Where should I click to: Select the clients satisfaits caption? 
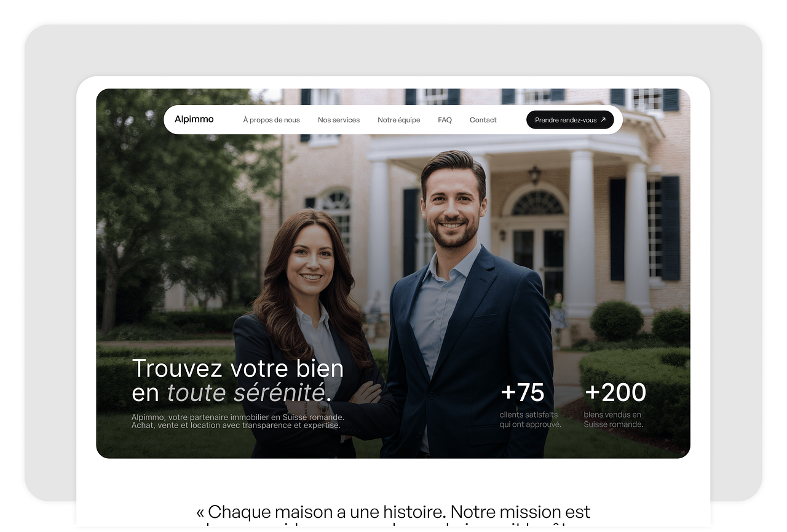(530, 419)
